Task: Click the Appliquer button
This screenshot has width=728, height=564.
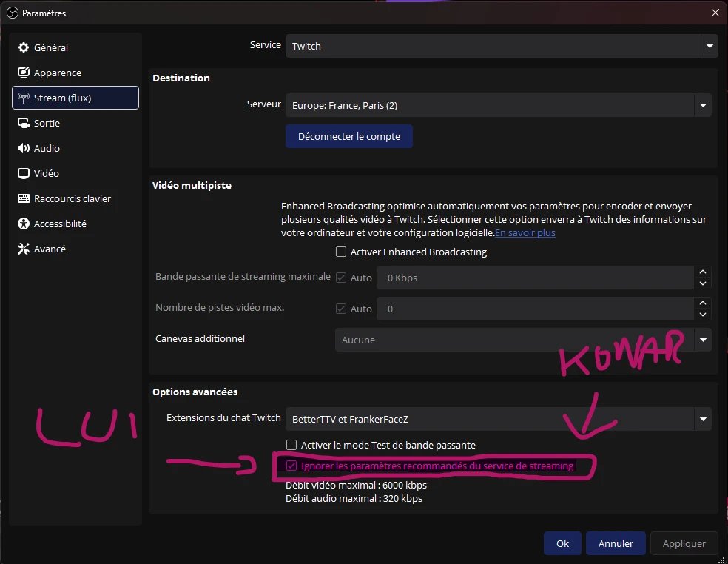Action: 684,543
